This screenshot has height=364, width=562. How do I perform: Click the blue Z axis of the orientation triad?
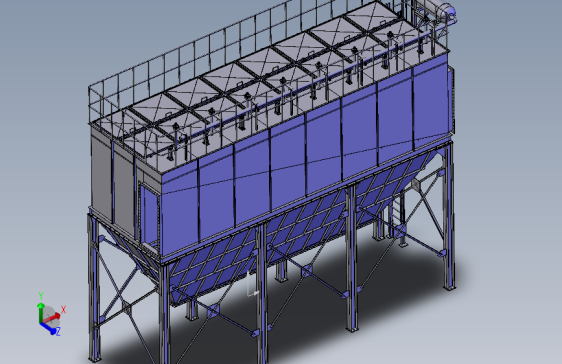point(49,328)
